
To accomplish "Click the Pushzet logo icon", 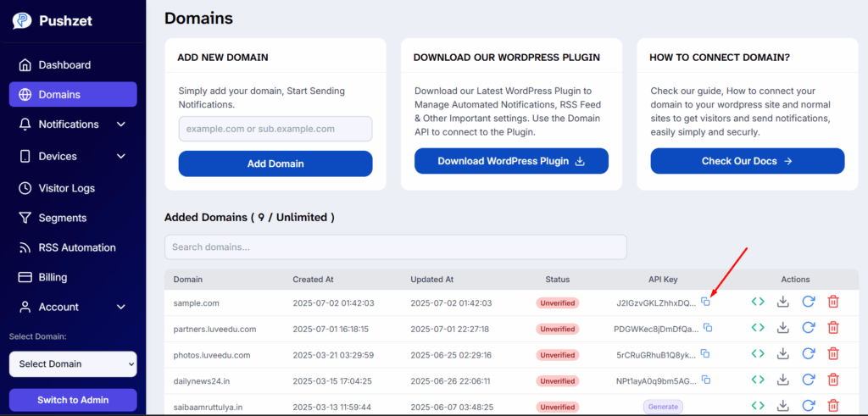I will [x=22, y=21].
